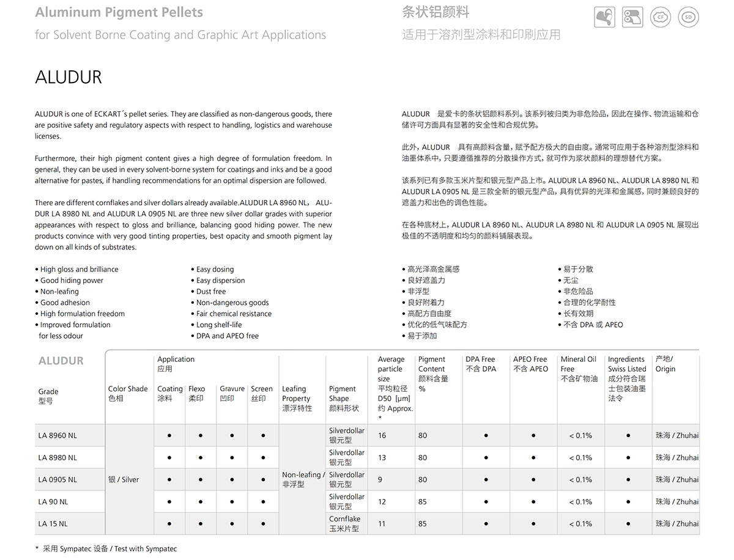Click the ALUDUR main heading
The image size is (734, 560).
69,78
